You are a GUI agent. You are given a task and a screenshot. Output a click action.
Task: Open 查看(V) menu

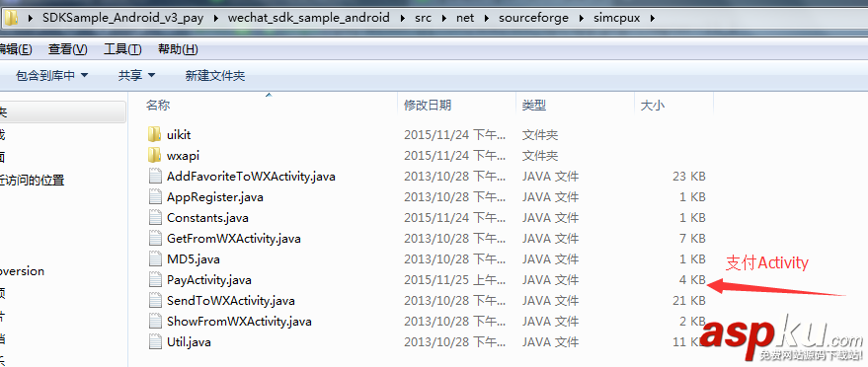coord(67,49)
